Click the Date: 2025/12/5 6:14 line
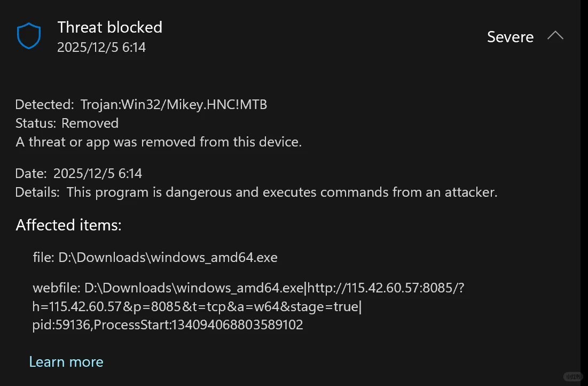 [x=79, y=173]
